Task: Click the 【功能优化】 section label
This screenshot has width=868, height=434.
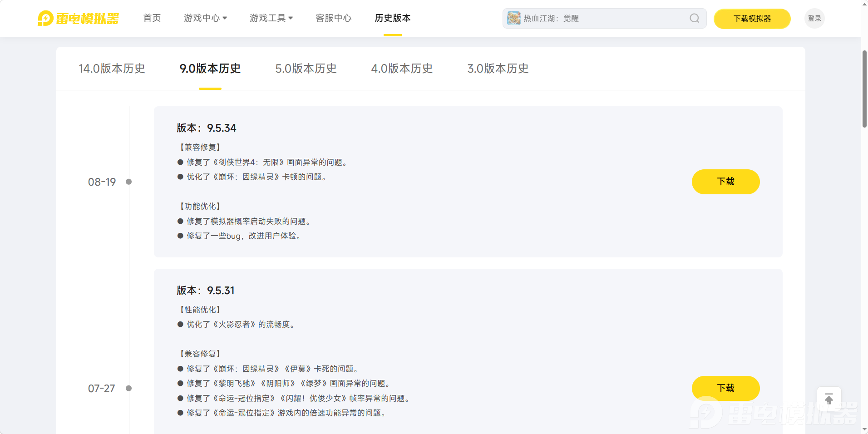Action: [200, 206]
